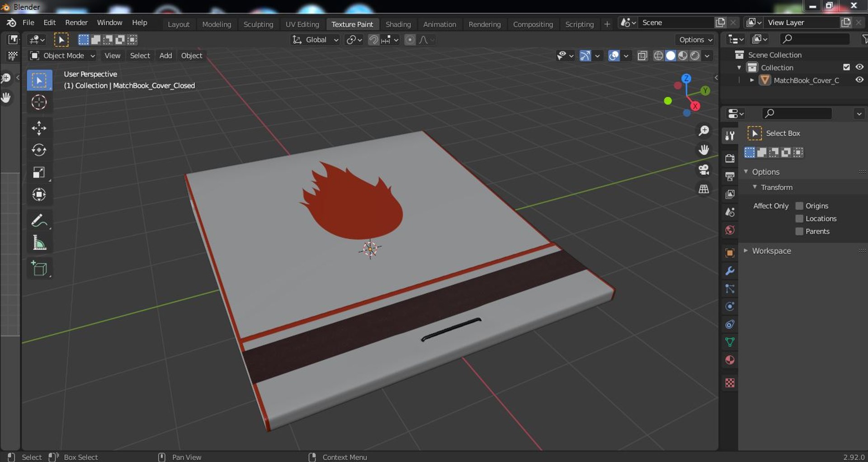Open the Object Constraints properties tab

[x=730, y=324]
